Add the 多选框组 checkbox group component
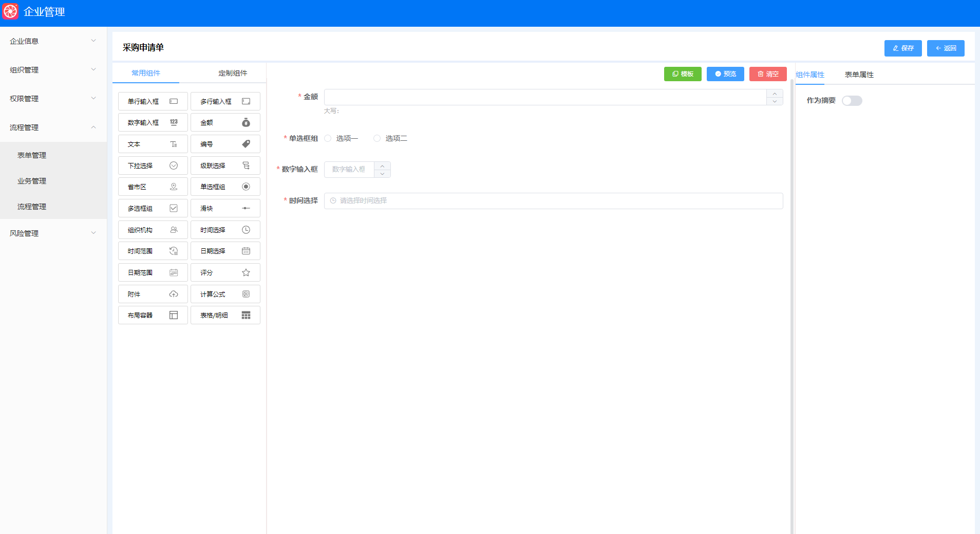 coord(153,208)
